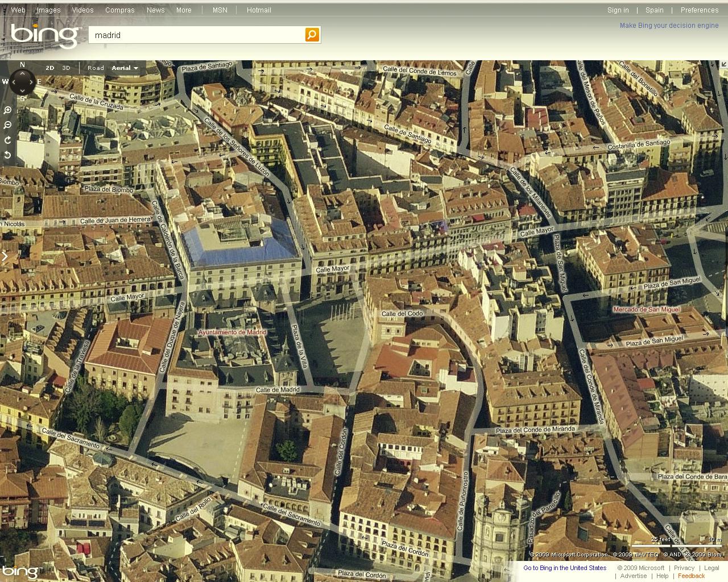Pan north using compass up arrow
The height and width of the screenshot is (582, 728).
tap(22, 73)
